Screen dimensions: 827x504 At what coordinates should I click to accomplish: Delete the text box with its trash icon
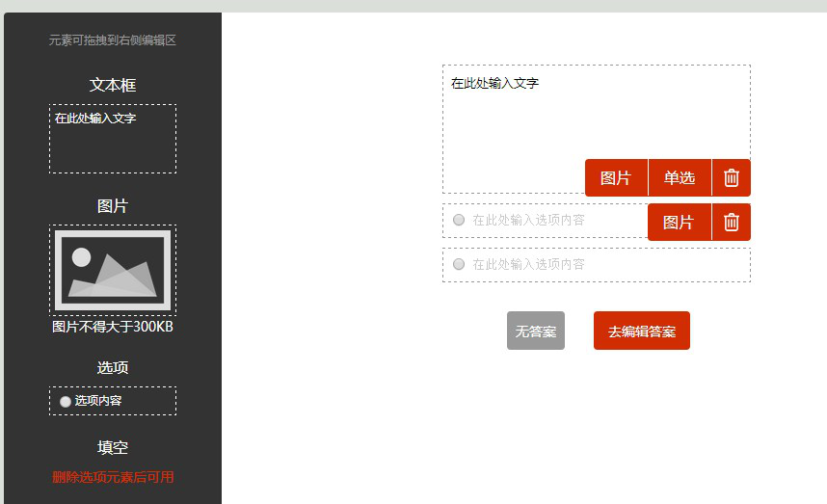tap(731, 177)
